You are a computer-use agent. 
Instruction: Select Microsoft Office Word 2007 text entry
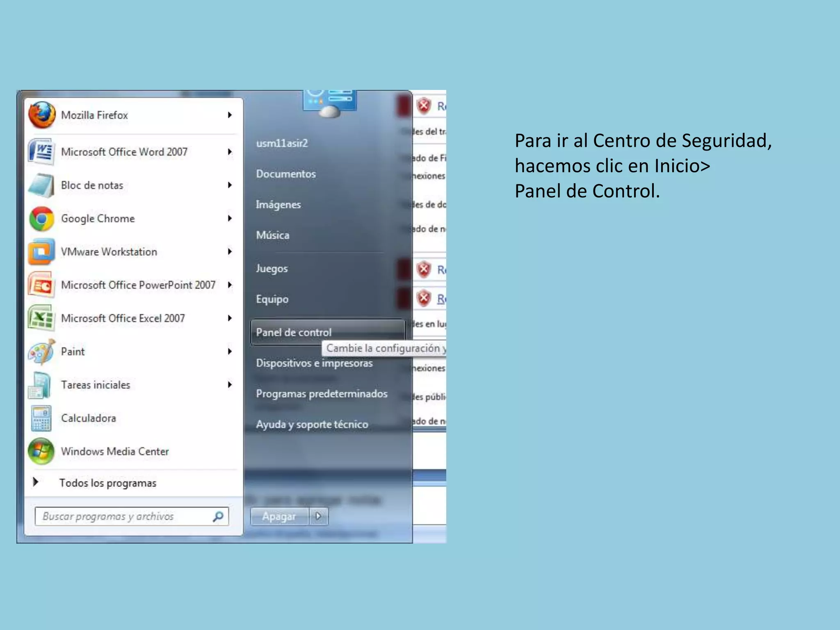click(124, 152)
